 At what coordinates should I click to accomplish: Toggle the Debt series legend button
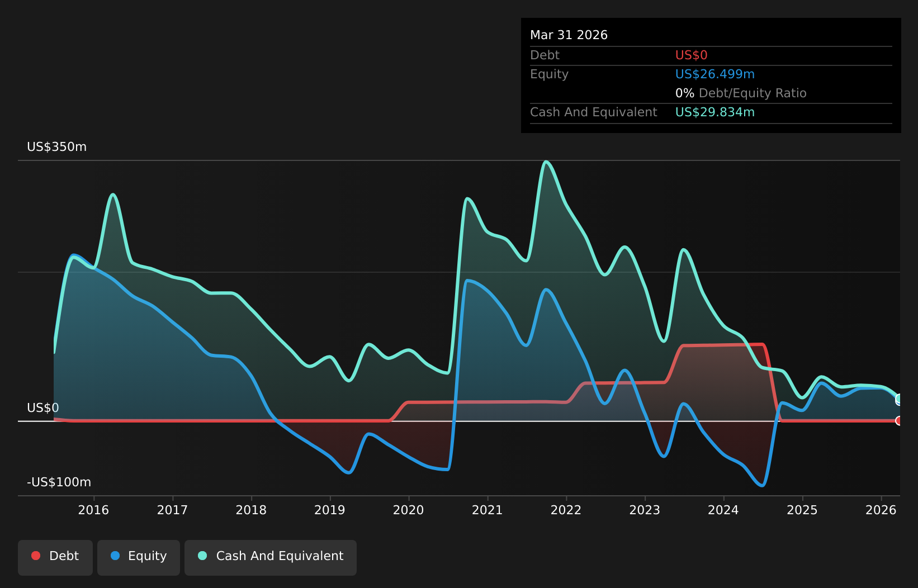point(55,557)
